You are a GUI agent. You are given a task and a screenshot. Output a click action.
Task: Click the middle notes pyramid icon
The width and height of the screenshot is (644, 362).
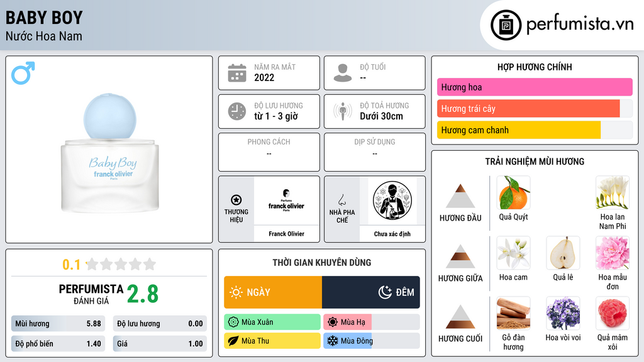click(x=460, y=256)
